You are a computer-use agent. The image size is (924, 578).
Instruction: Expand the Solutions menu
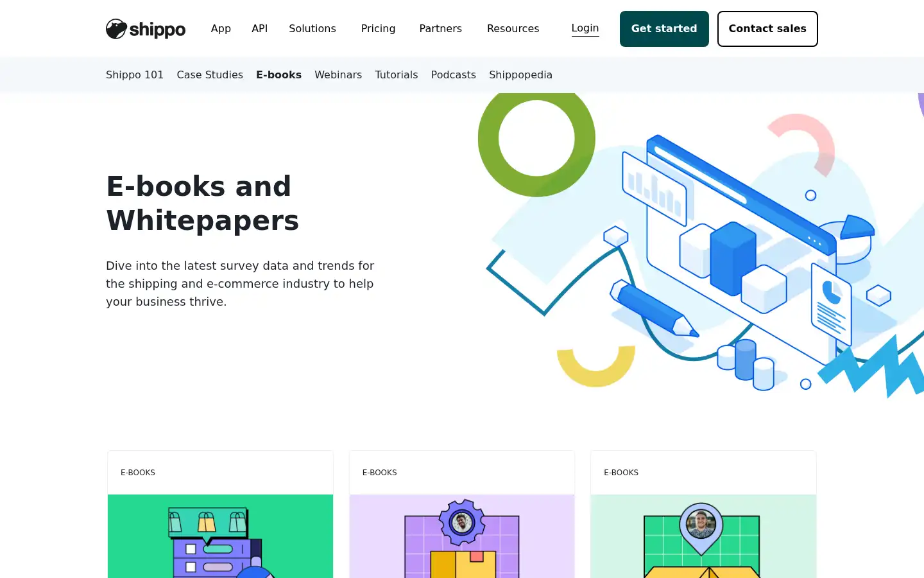click(312, 29)
